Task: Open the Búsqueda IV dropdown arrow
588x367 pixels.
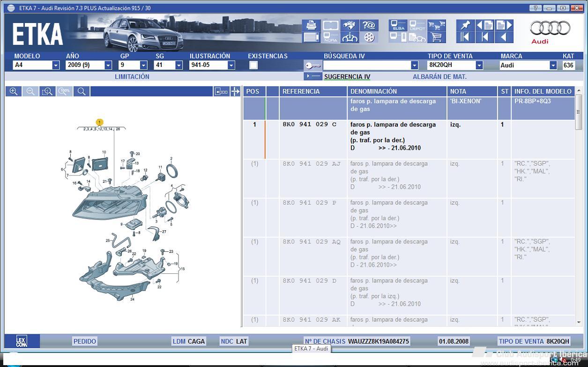Action: pos(414,65)
